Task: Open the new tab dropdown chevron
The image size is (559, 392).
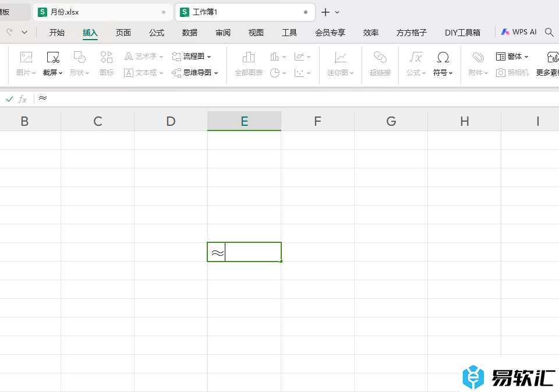Action: pyautogui.click(x=337, y=12)
